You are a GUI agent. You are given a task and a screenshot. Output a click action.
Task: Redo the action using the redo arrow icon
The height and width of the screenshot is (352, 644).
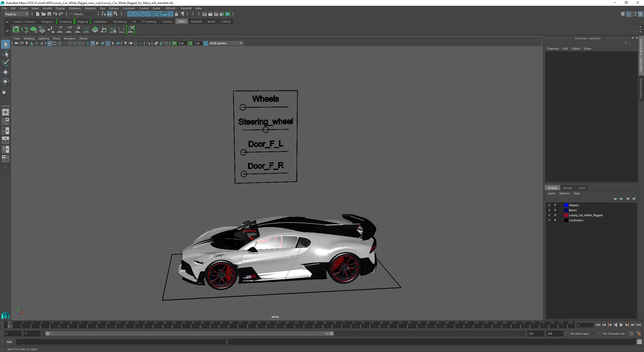(x=61, y=14)
